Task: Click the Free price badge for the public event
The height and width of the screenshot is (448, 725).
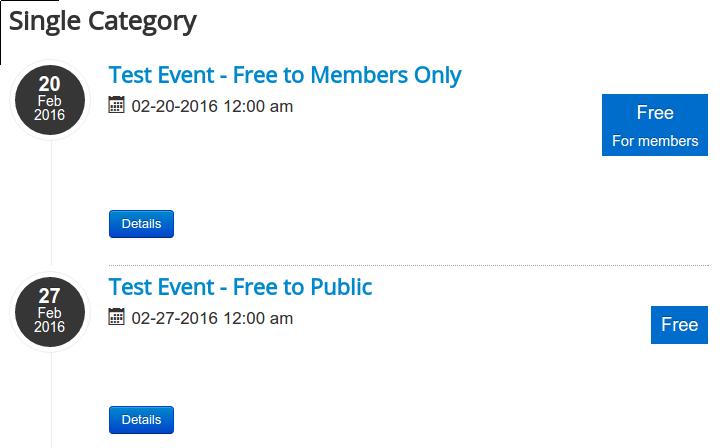Action: coord(679,325)
